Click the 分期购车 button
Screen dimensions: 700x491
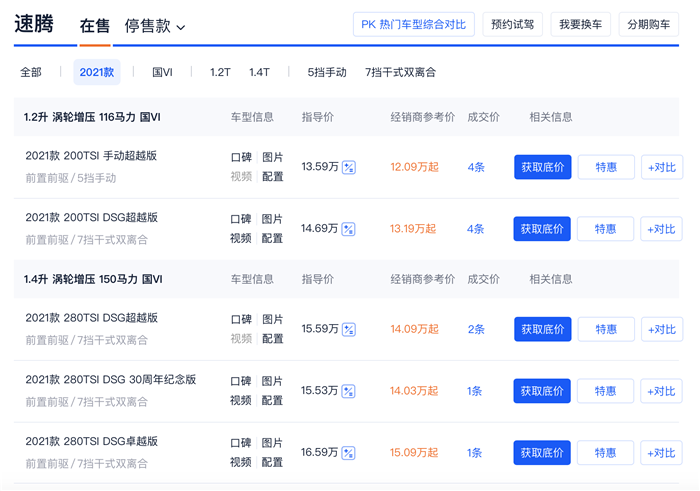click(x=649, y=24)
